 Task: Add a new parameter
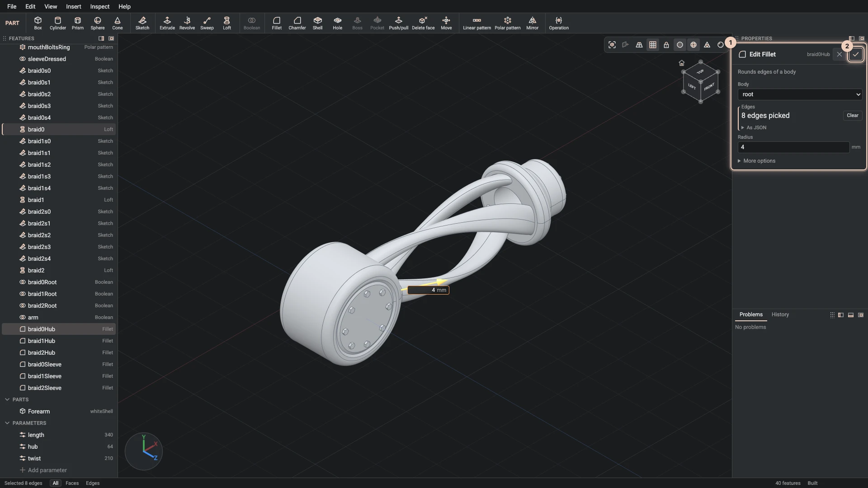click(43, 470)
